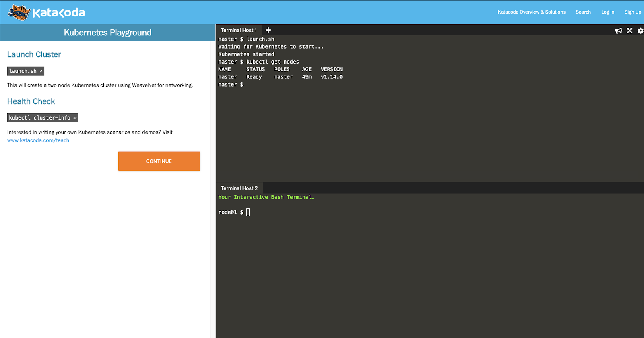This screenshot has height=338, width=644.
Task: Run the launch.sh command snippet
Action: coord(26,71)
